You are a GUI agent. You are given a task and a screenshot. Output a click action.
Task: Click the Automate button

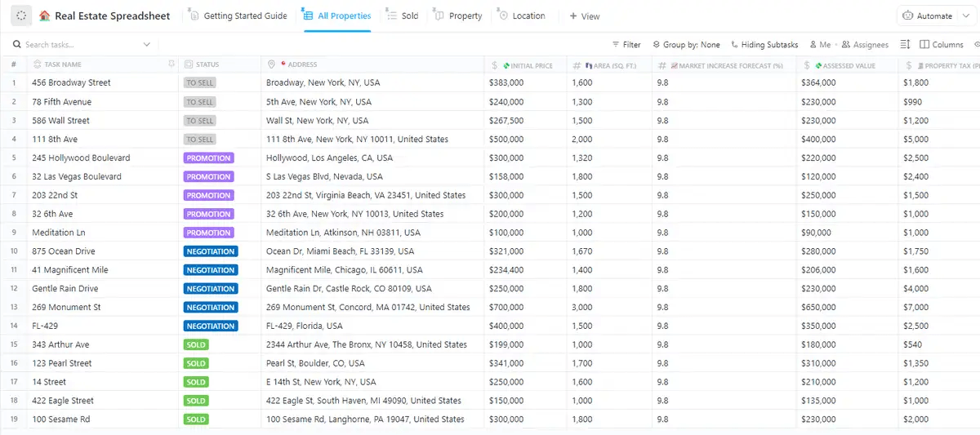click(927, 16)
